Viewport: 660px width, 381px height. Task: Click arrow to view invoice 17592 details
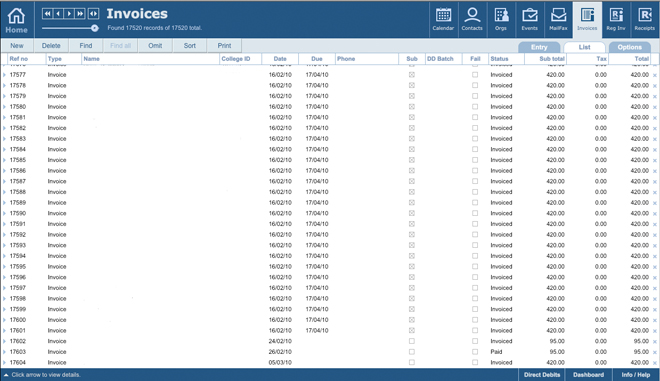[4, 234]
